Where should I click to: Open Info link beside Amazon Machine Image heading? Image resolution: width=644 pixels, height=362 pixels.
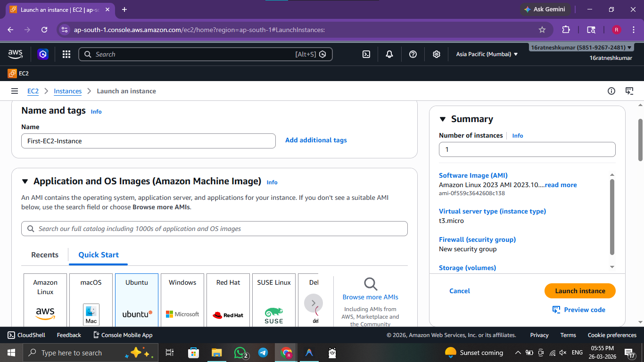click(x=272, y=182)
